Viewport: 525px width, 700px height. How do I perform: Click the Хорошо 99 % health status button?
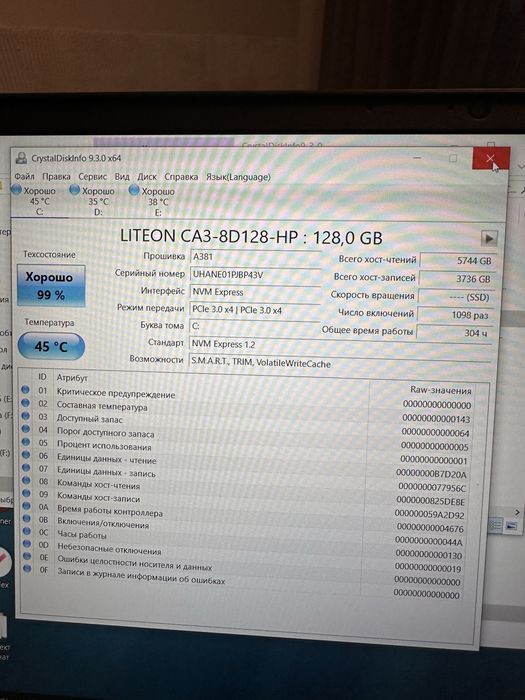tap(51, 286)
